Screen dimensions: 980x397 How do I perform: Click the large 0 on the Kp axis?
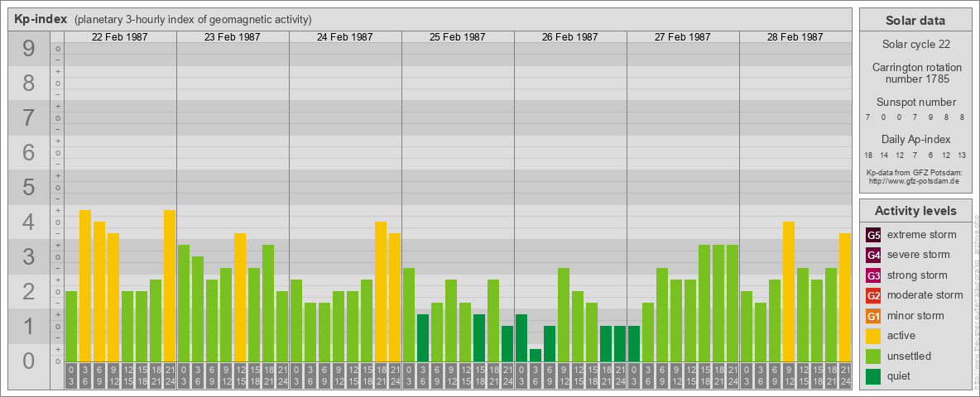tap(28, 361)
